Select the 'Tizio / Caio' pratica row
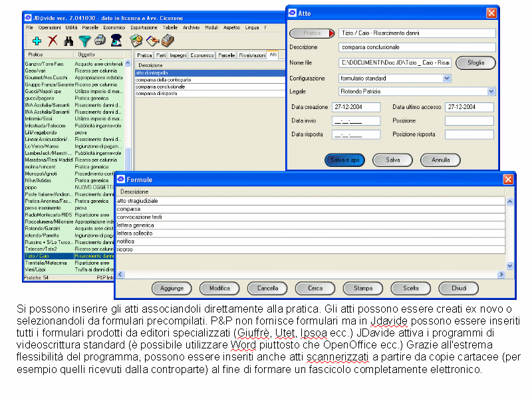 coord(69,256)
